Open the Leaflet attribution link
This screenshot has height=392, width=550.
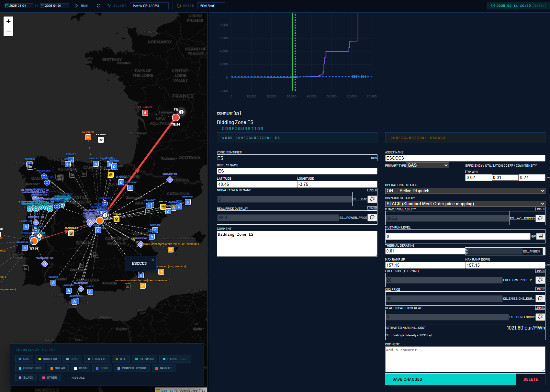[167, 390]
